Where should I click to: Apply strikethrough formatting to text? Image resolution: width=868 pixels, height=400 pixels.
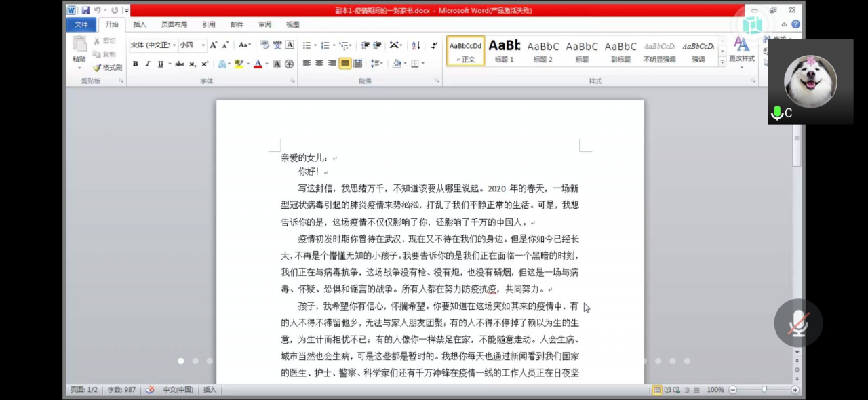coord(180,64)
